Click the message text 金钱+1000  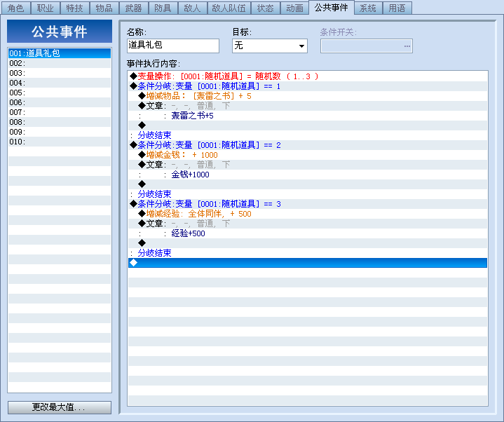tap(190, 175)
